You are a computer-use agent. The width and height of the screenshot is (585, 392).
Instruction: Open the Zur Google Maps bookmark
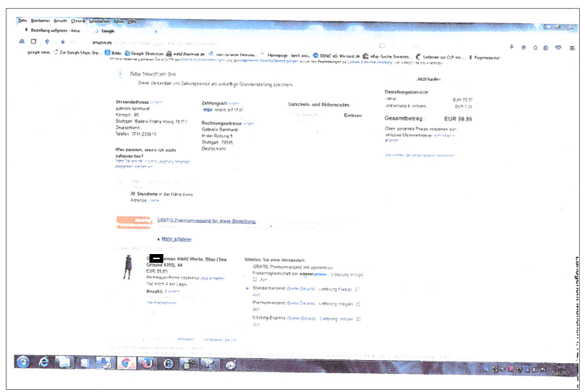coord(77,52)
